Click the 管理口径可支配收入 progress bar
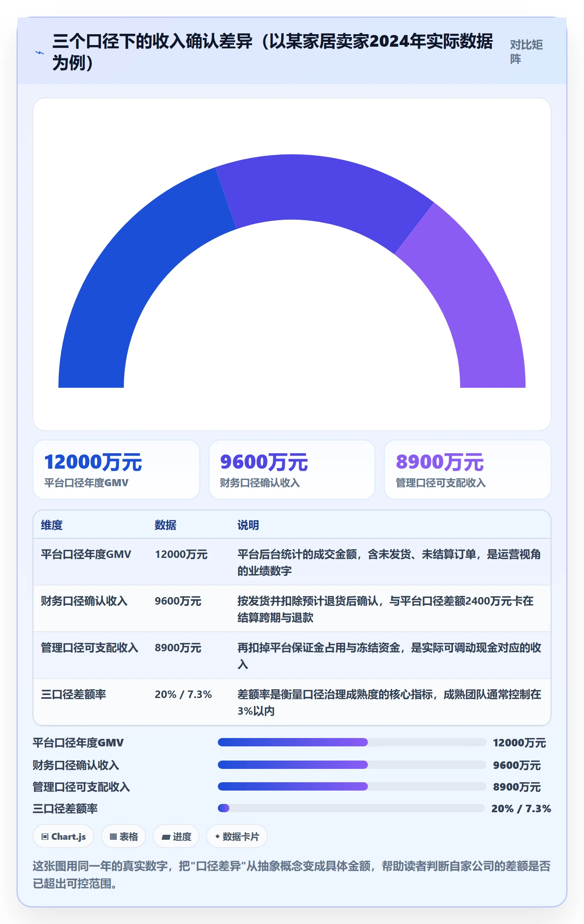The image size is (584, 924). coord(352,786)
